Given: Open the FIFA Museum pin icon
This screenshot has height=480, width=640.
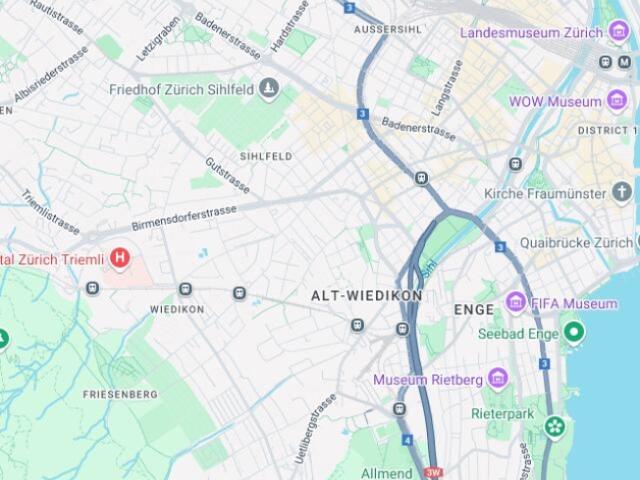Looking at the screenshot, I should point(516,302).
